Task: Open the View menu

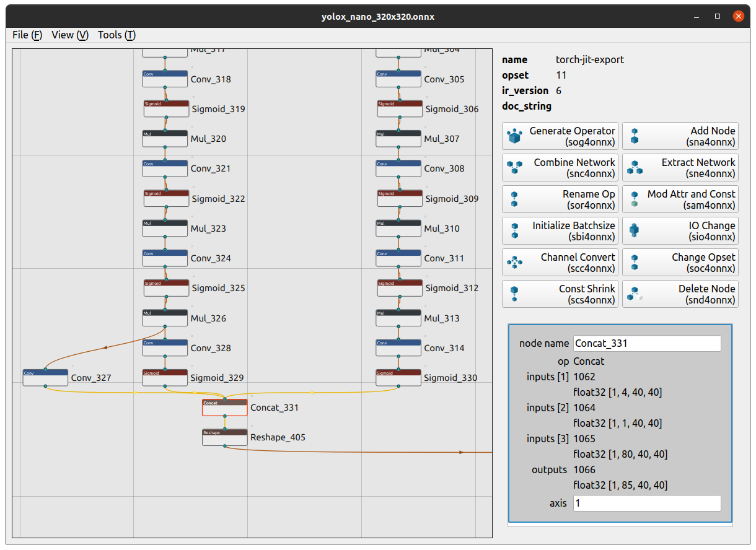Action: (70, 35)
